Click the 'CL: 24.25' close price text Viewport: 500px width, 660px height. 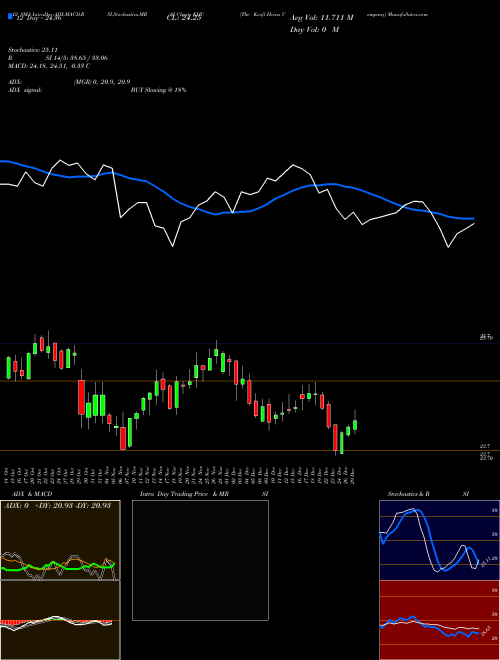[184, 18]
